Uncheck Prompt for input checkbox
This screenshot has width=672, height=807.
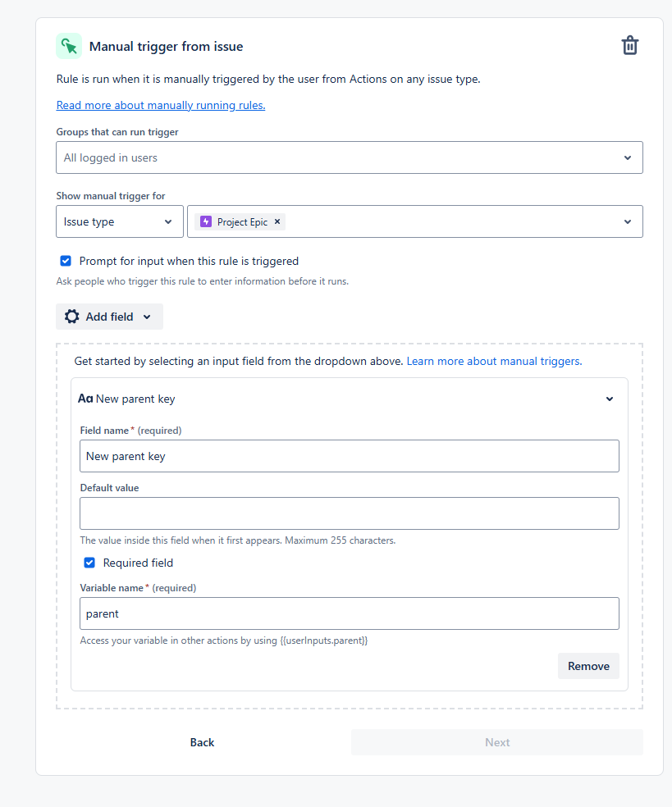click(66, 262)
